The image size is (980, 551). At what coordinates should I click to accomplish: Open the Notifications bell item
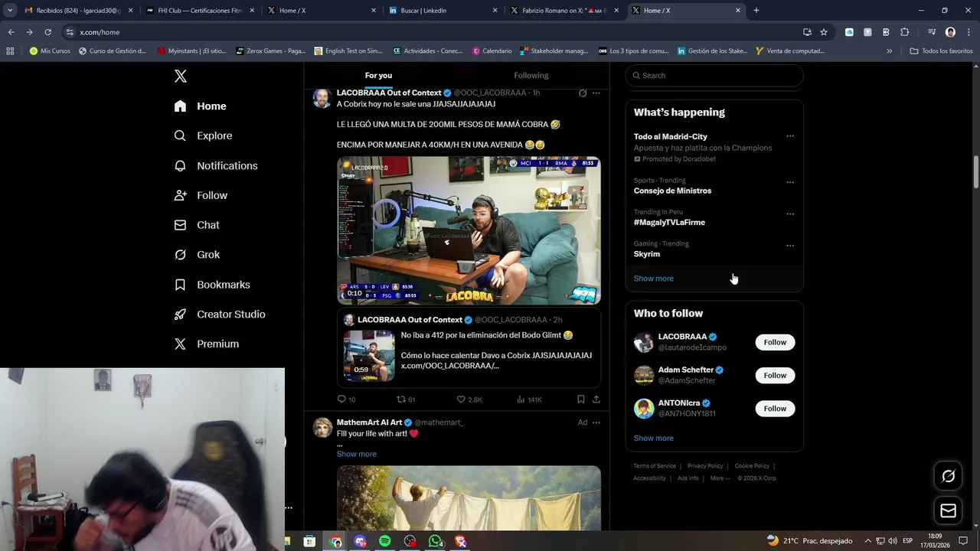[x=215, y=165]
